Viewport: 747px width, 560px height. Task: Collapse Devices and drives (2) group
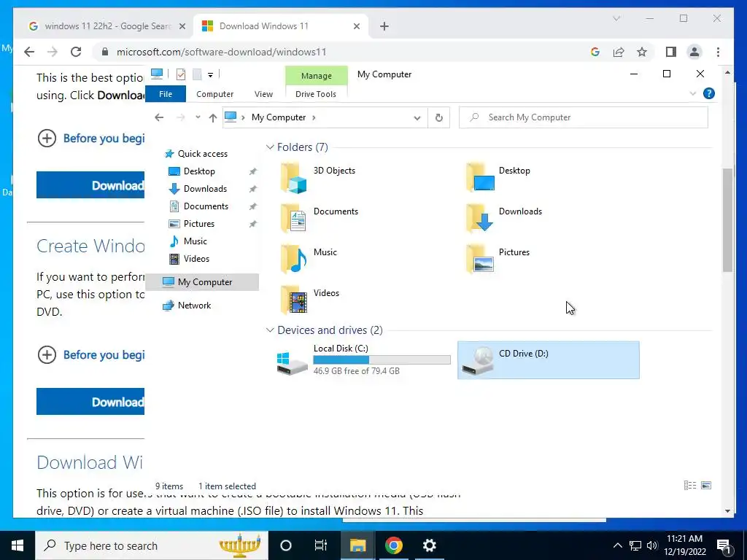(270, 330)
